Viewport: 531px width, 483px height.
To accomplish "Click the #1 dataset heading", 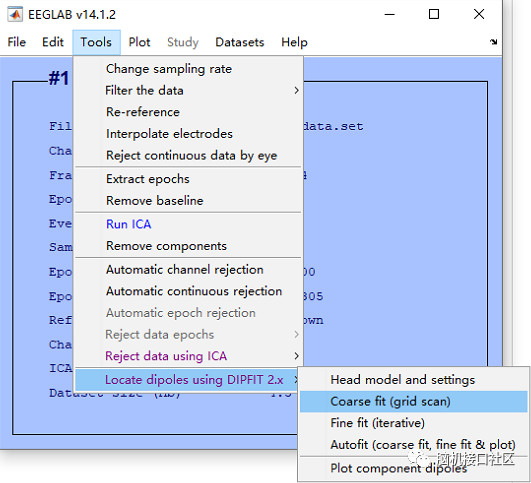I will click(59, 78).
